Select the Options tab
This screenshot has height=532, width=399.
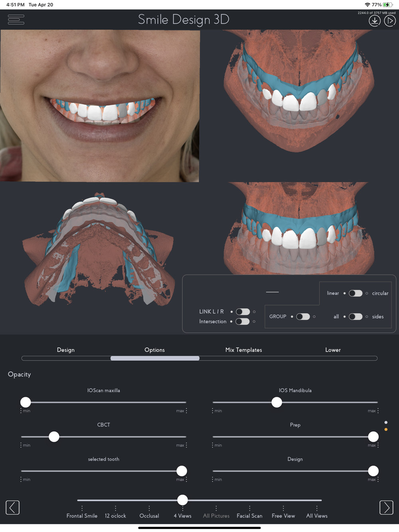tap(155, 350)
